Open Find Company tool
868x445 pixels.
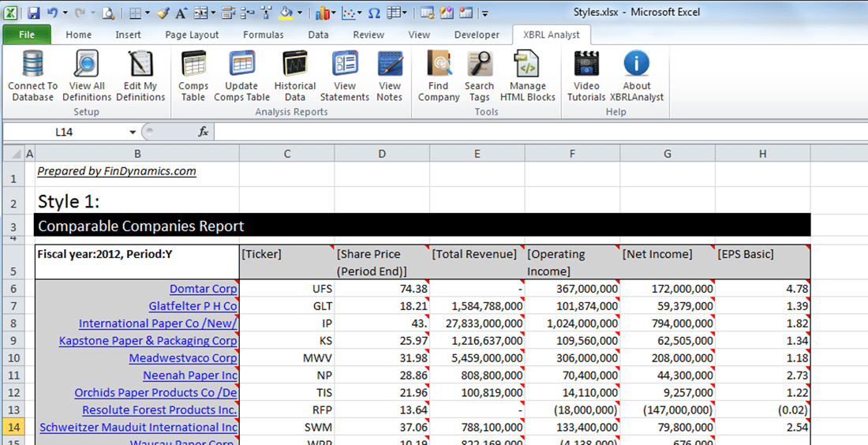pyautogui.click(x=439, y=64)
